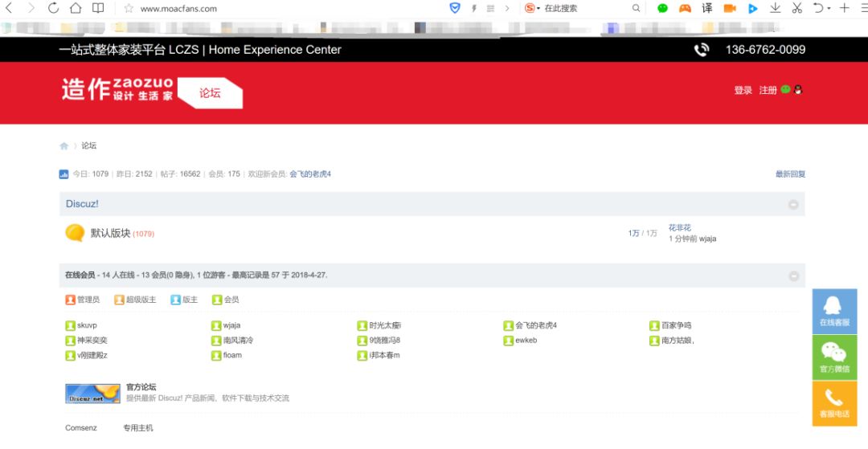Click the blue play extension icon
This screenshot has height=449, width=868.
(x=752, y=8)
